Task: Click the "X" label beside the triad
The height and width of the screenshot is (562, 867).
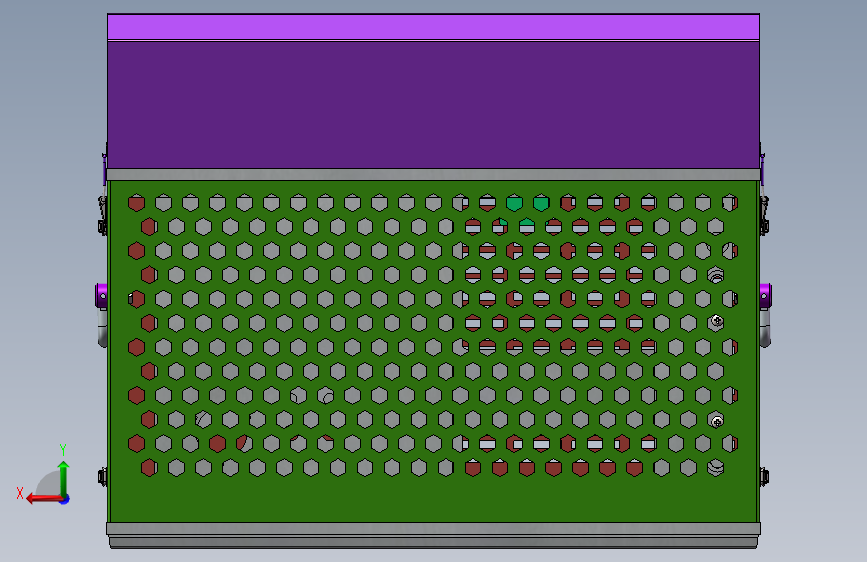Action: point(20,493)
